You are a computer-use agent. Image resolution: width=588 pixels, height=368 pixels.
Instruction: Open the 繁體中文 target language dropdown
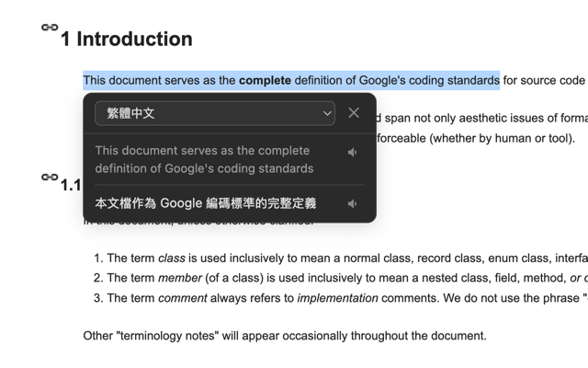coord(214,113)
